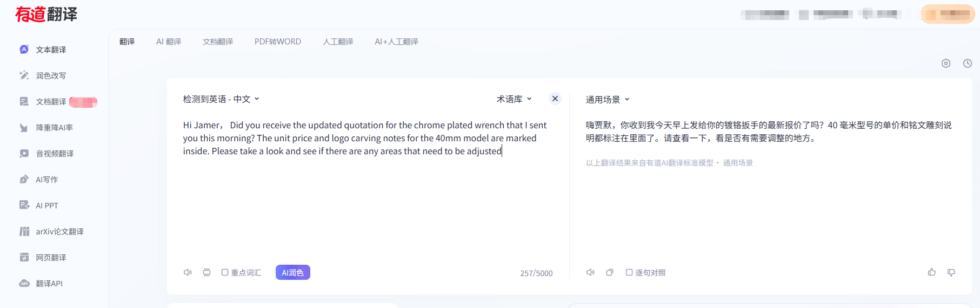The width and height of the screenshot is (980, 308).
Task: Click the icon next to source speaker
Action: (x=206, y=272)
